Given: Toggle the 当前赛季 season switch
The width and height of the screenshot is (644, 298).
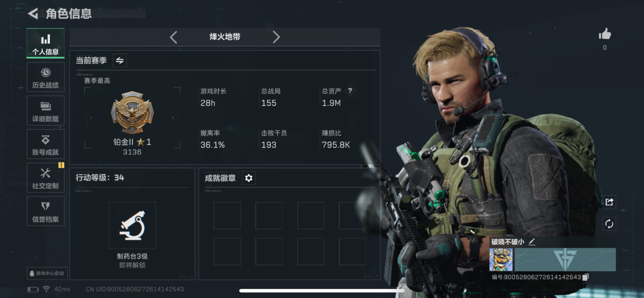Looking at the screenshot, I should pyautogui.click(x=120, y=60).
